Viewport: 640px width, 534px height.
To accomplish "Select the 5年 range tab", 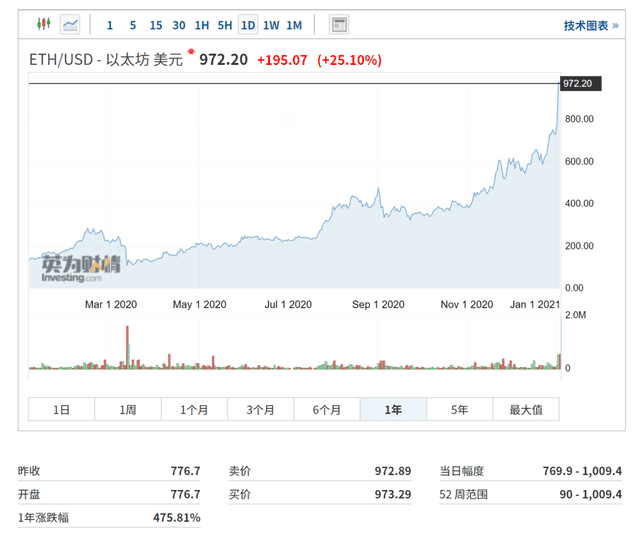I will [x=459, y=409].
